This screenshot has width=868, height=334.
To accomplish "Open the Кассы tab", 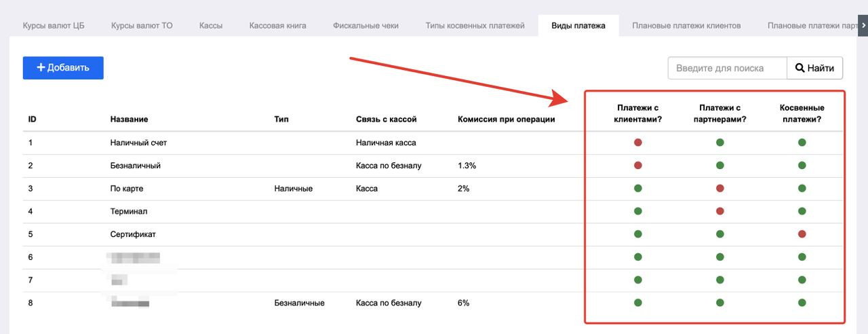I will click(x=211, y=26).
